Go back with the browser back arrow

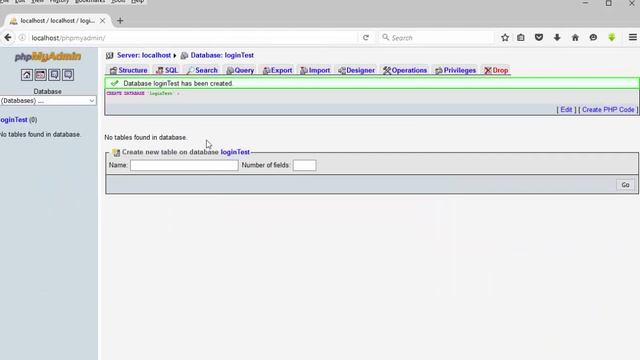8,38
